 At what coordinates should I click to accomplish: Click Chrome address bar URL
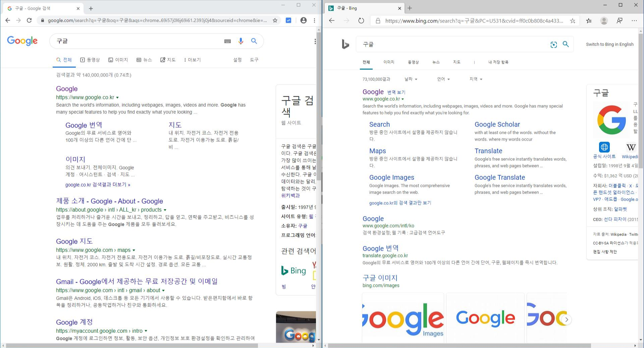157,20
